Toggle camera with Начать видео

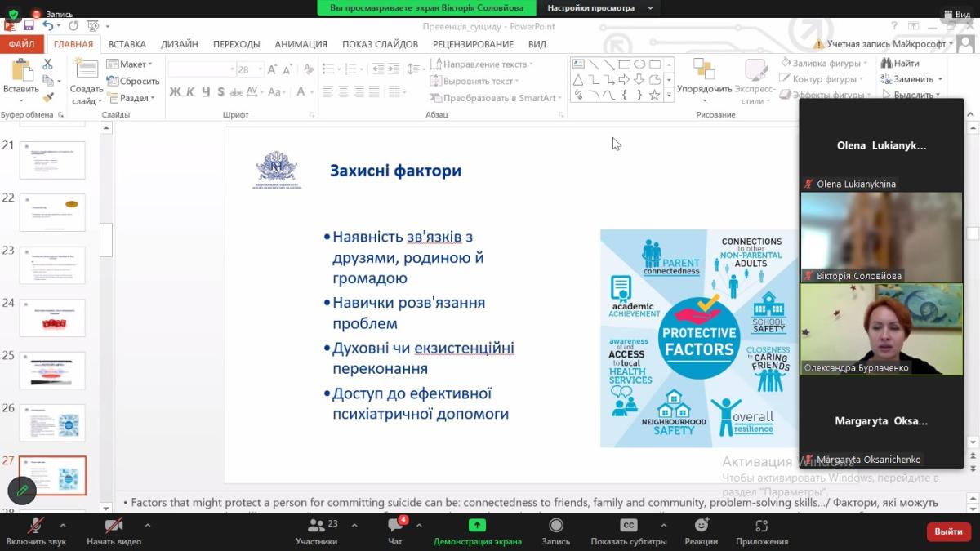click(x=114, y=526)
